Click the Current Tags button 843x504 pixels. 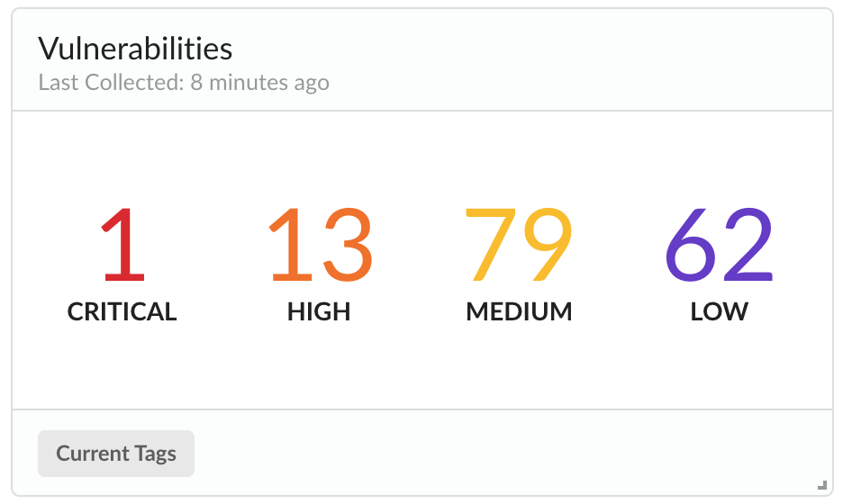(116, 454)
